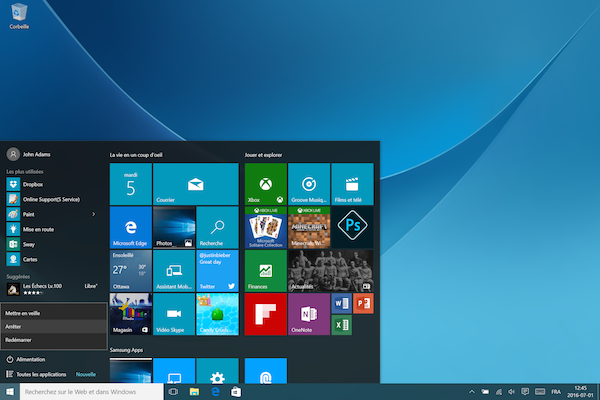Open Toutes les applications list
Image resolution: width=600 pixels, height=400 pixels.
point(37,374)
